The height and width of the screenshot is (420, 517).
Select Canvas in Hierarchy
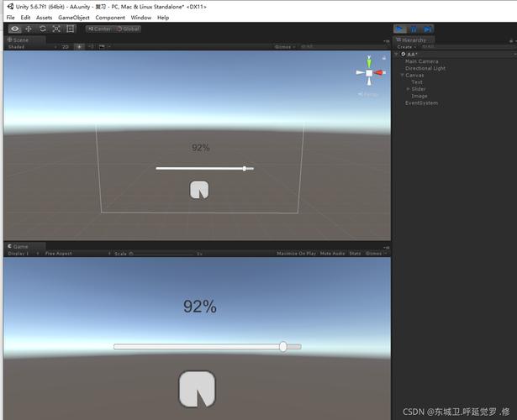tap(414, 75)
